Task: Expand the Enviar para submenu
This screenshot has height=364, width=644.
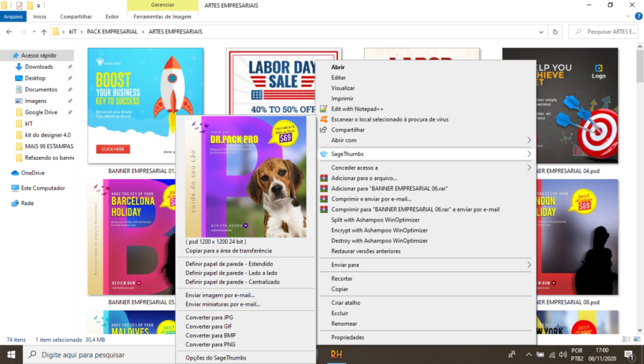Action: tap(528, 265)
